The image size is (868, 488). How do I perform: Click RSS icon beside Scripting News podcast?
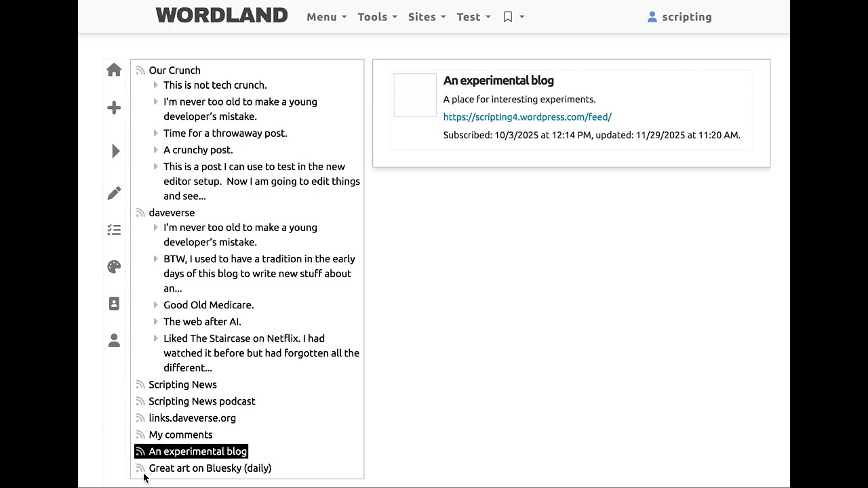(x=140, y=401)
